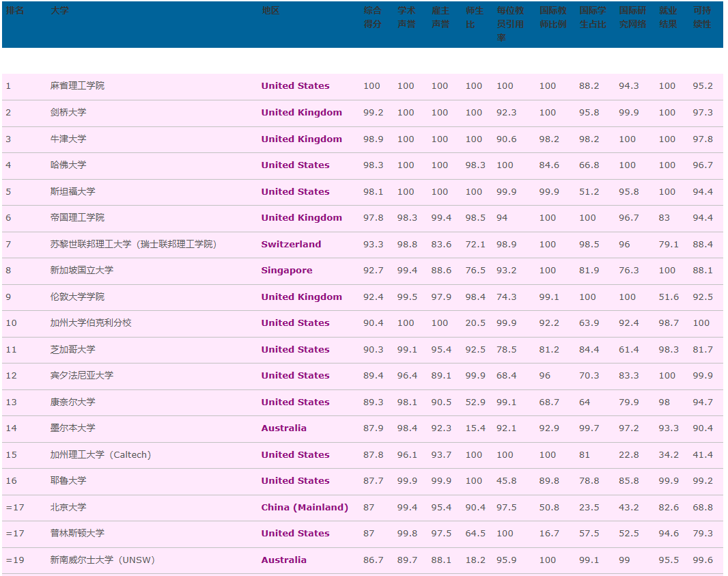Click the 就业结果 column header
728x576 pixels.
coord(668,17)
